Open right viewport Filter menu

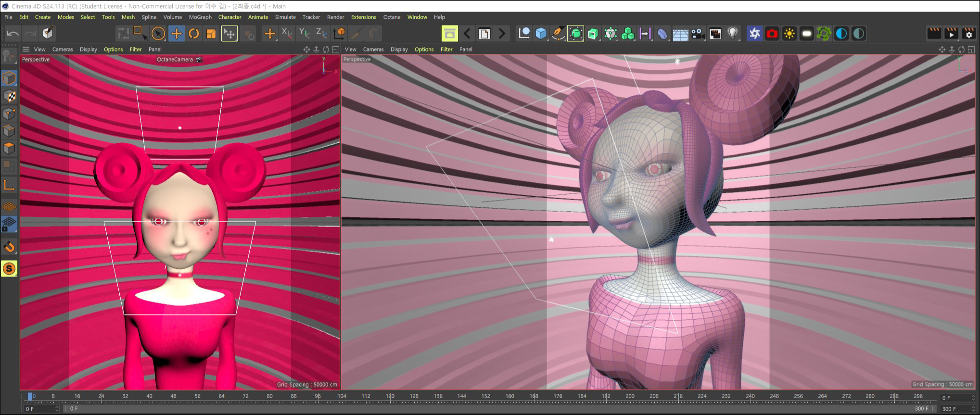click(446, 49)
